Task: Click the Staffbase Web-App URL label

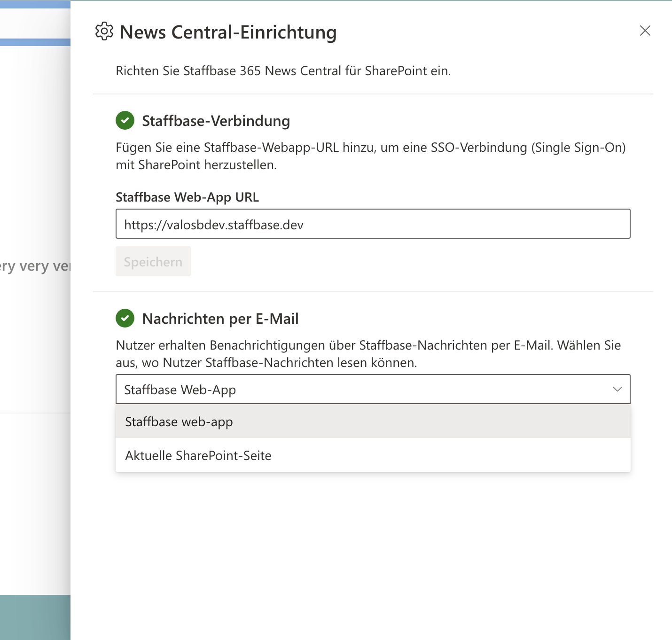Action: point(188,197)
